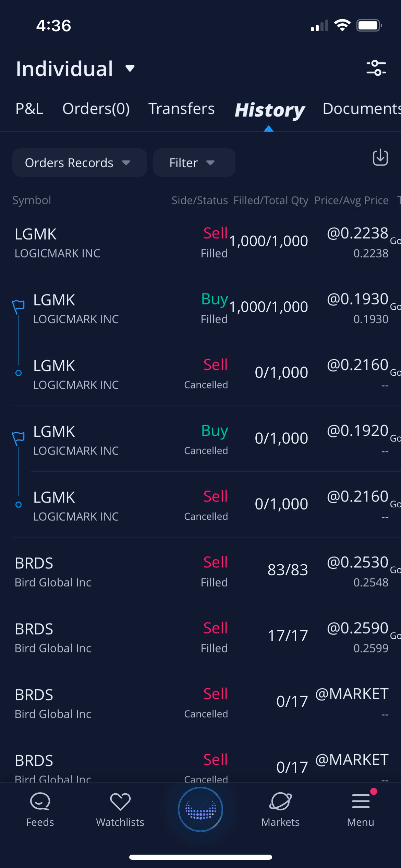The width and height of the screenshot is (401, 868).
Task: Open the Documents tab
Action: 362,109
